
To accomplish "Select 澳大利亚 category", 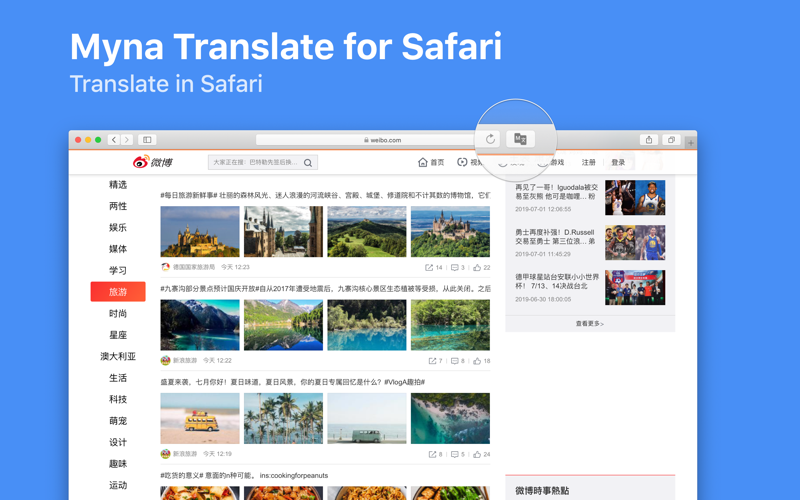I will click(x=118, y=356).
